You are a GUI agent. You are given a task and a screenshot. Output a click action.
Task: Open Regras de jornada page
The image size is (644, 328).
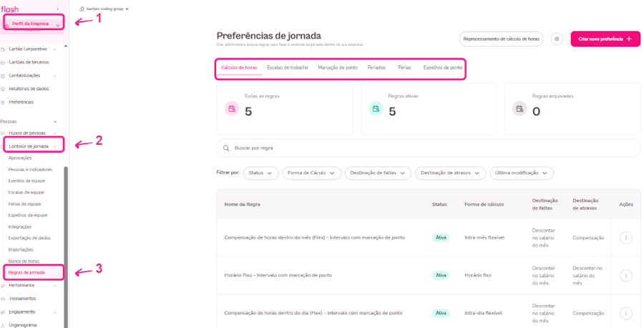pyautogui.click(x=26, y=273)
